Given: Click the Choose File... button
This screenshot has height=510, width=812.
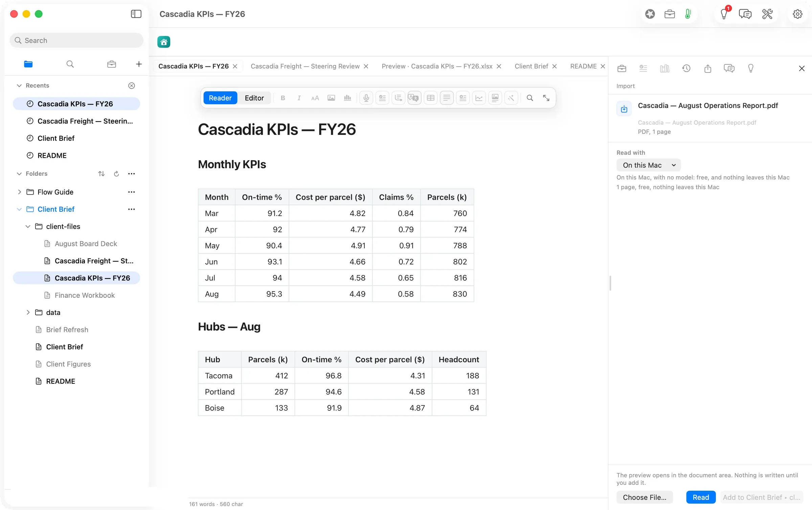Looking at the screenshot, I should (645, 497).
